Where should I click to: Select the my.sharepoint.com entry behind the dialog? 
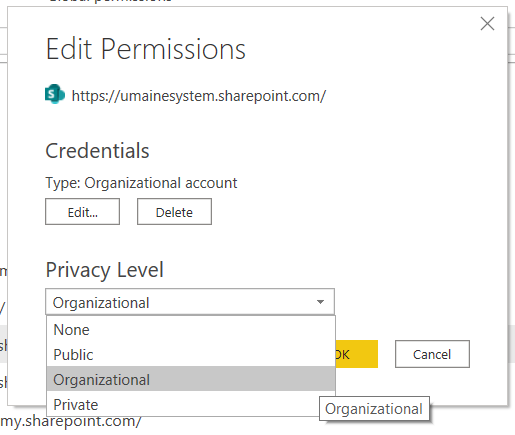point(71,422)
